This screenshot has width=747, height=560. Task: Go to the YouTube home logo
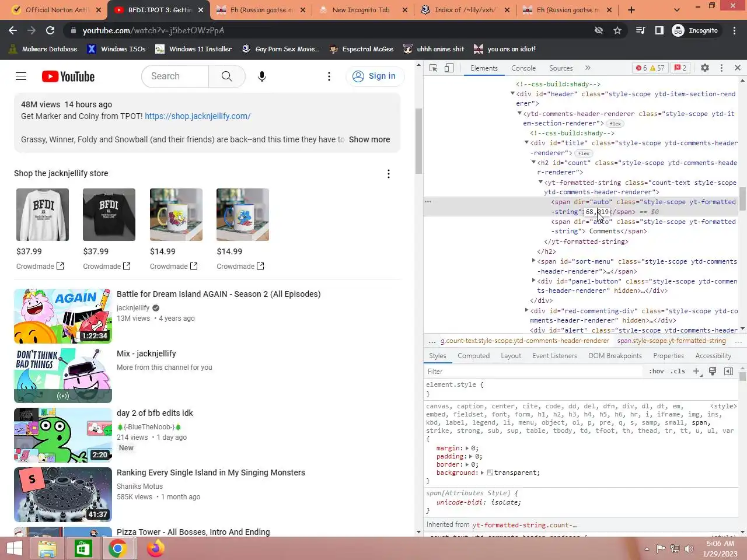(x=68, y=76)
